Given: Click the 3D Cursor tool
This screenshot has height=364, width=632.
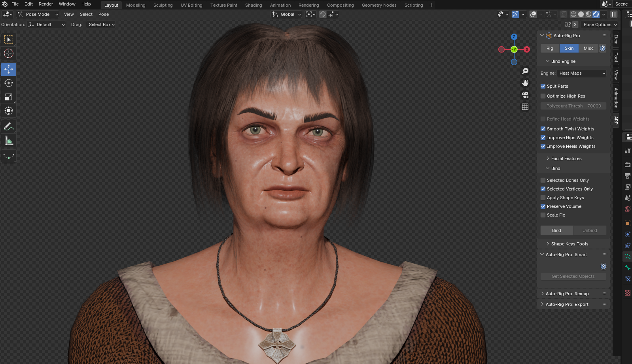Looking at the screenshot, I should point(9,53).
